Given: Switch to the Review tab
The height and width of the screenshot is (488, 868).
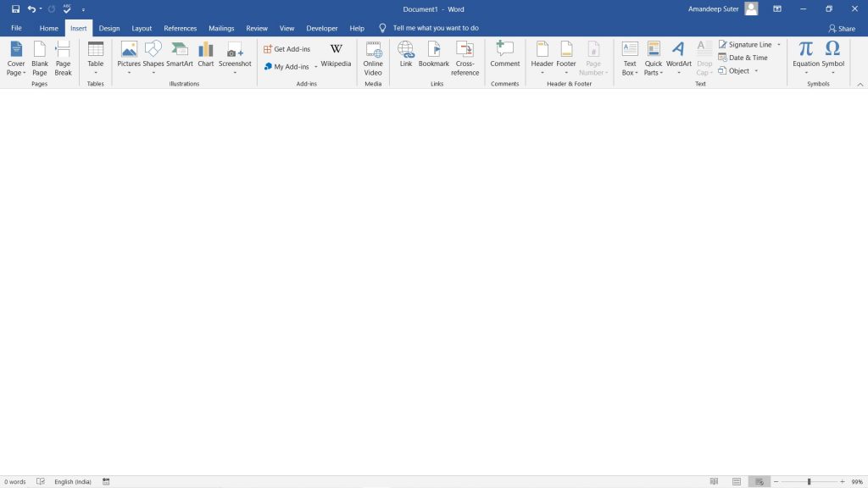Looking at the screenshot, I should 257,28.
